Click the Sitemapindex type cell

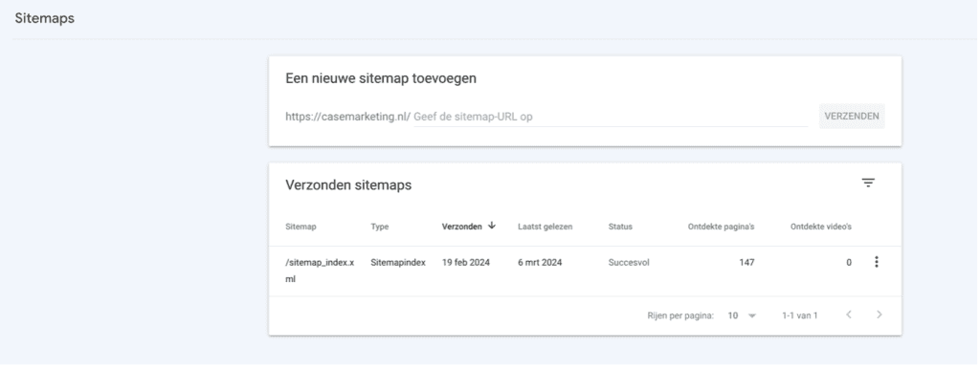pos(398,263)
